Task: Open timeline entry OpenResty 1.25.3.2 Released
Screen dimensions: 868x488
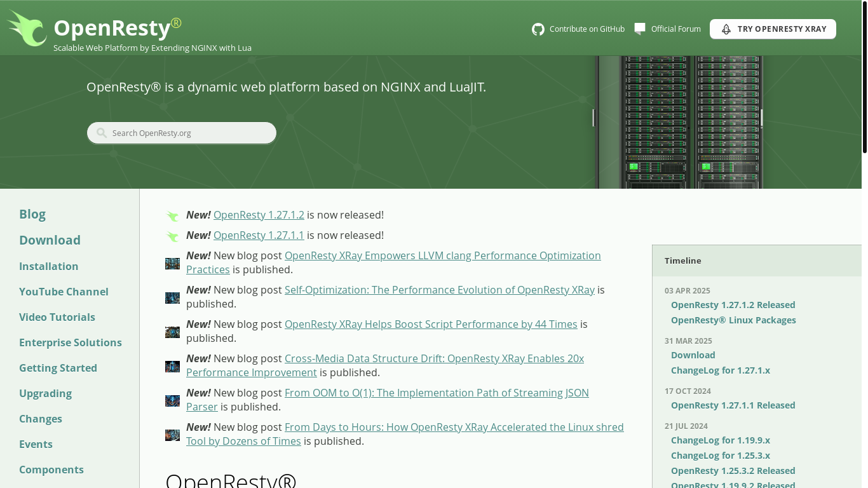Action: coord(733,471)
